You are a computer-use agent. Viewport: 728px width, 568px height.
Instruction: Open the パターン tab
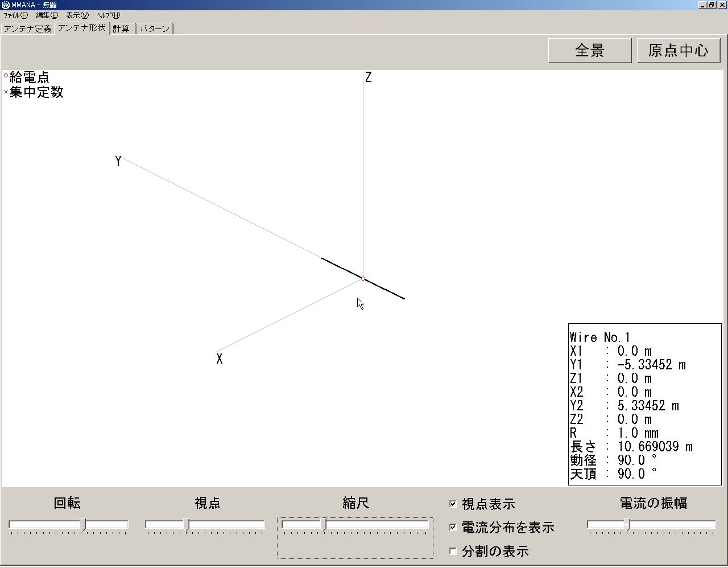[155, 28]
